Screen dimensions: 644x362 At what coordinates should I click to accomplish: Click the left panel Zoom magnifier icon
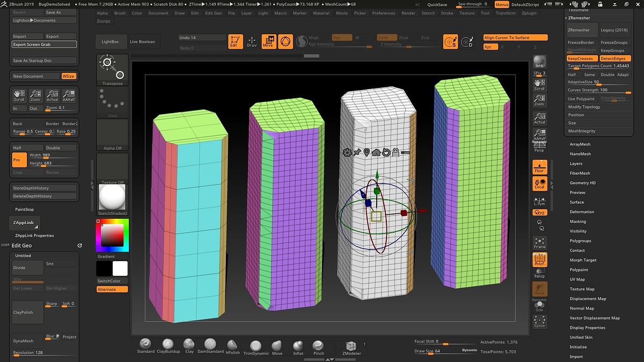click(35, 95)
